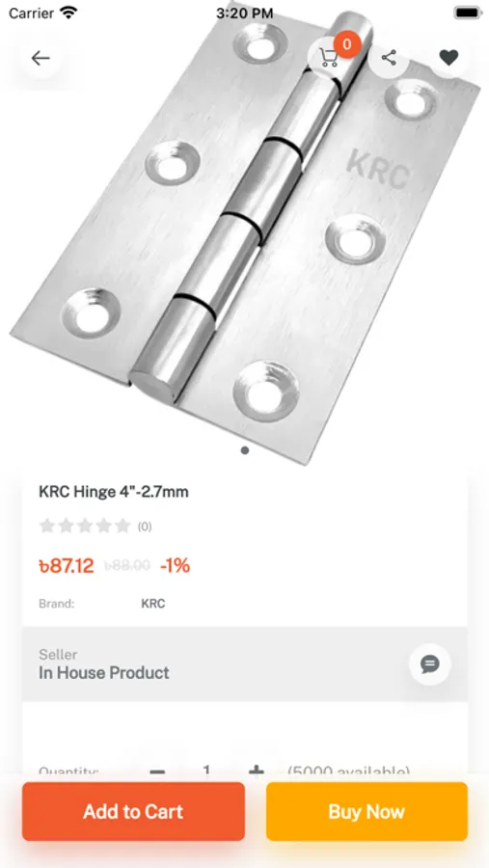Click Add to Cart button

point(133,811)
